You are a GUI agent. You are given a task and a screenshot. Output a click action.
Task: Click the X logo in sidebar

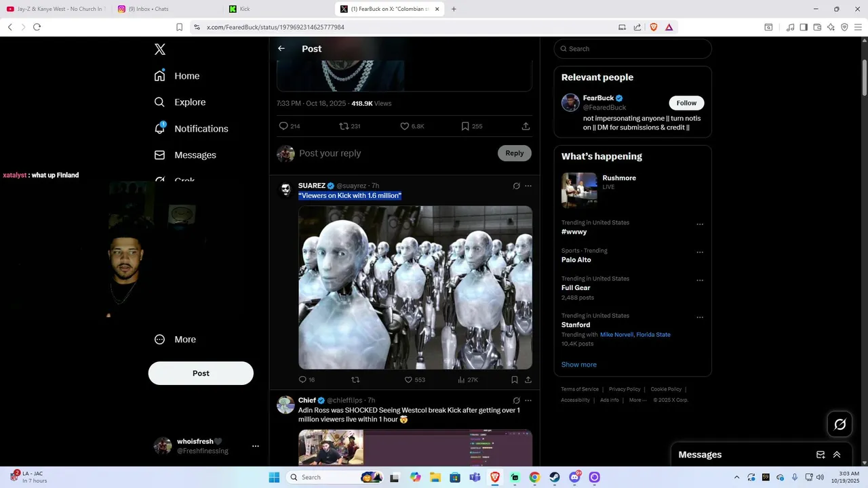coord(160,49)
